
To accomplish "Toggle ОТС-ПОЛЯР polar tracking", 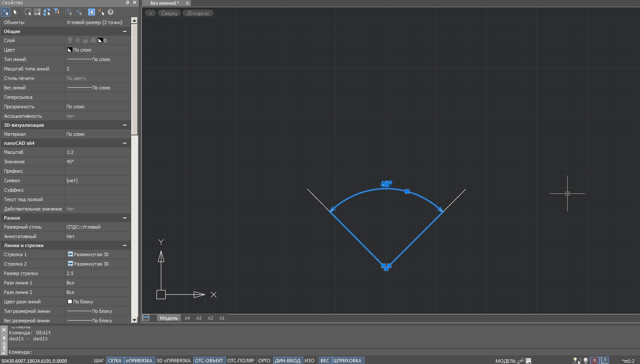I will pos(241,361).
